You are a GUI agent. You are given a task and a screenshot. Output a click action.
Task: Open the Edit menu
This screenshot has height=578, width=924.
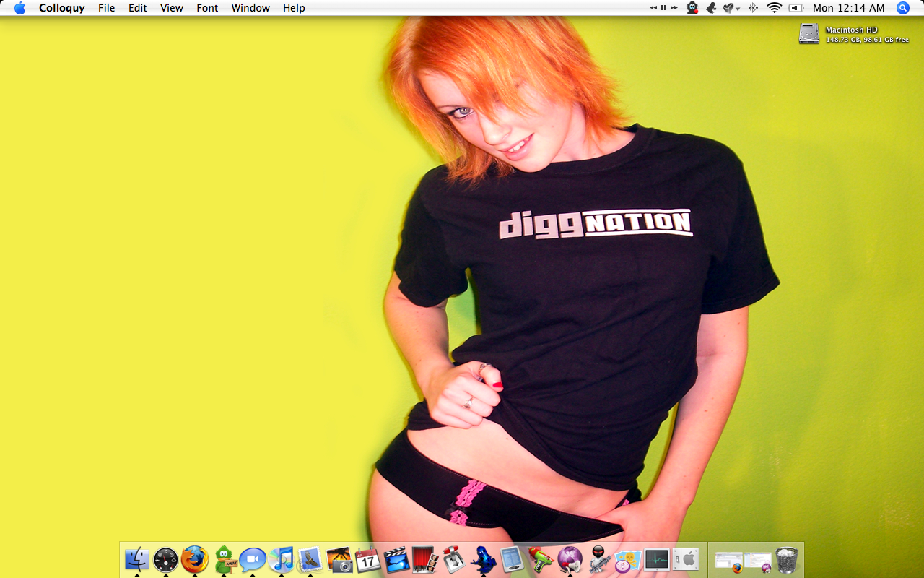click(x=138, y=8)
